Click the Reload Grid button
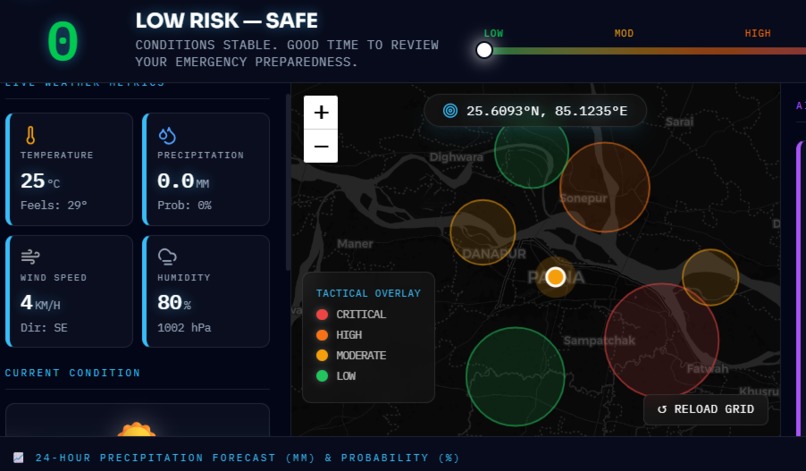 point(706,409)
